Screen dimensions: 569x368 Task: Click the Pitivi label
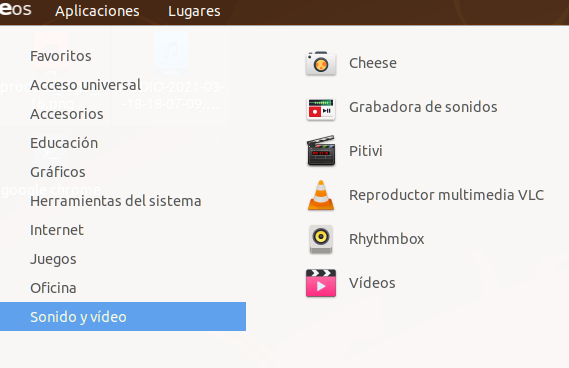pyautogui.click(x=366, y=151)
